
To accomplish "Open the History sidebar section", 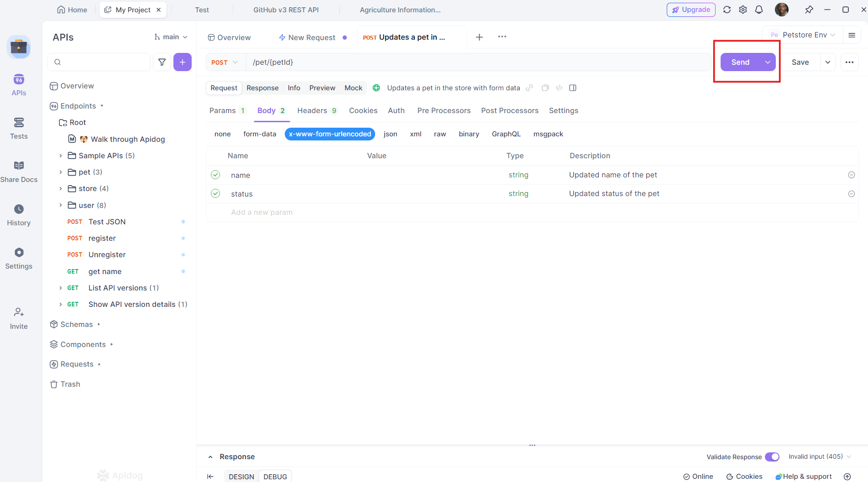I will pyautogui.click(x=19, y=215).
